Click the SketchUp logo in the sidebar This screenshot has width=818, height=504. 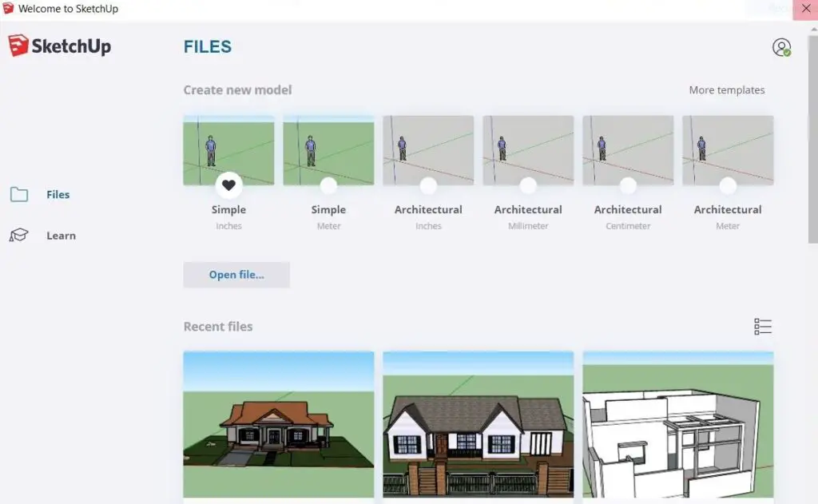(59, 46)
